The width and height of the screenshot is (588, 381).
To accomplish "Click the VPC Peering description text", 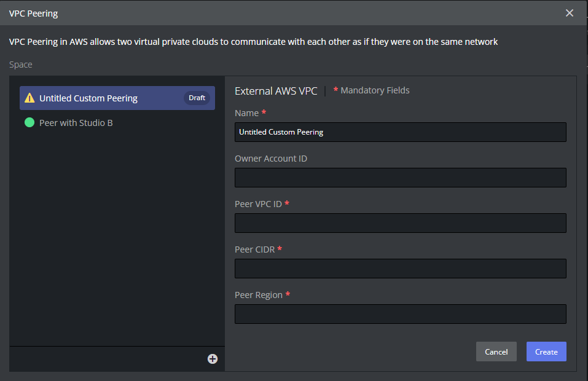I will [253, 42].
